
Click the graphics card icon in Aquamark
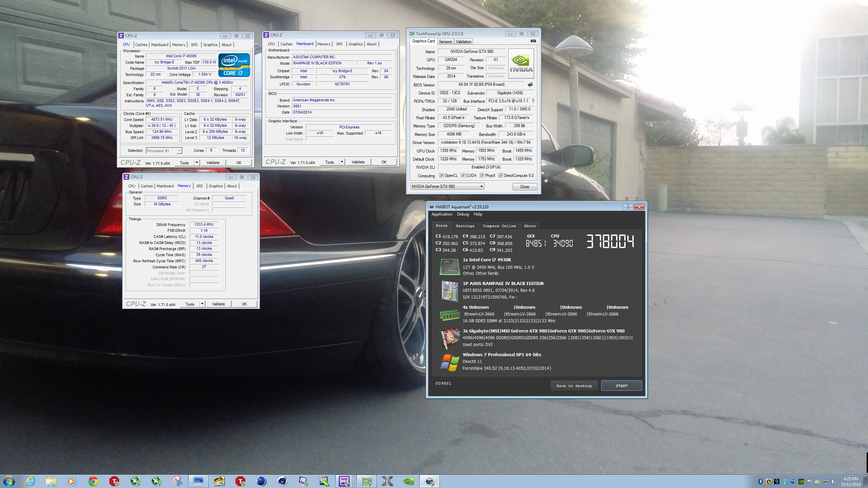(450, 339)
